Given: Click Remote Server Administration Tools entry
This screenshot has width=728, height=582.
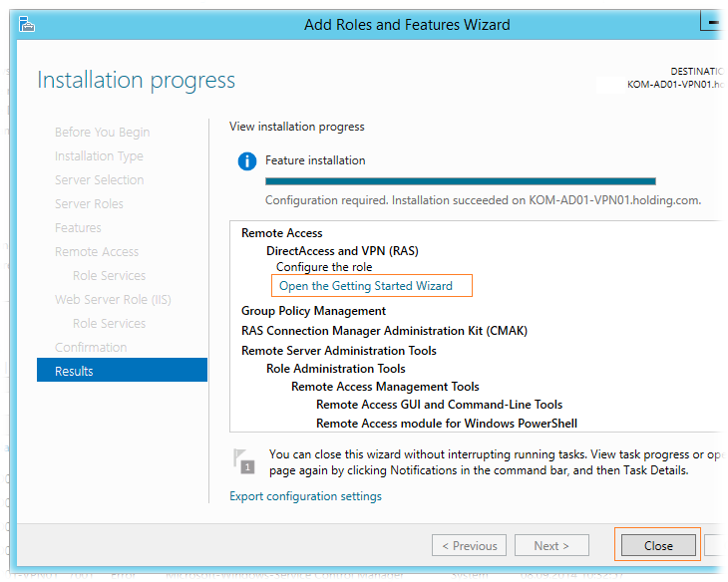Looking at the screenshot, I should 339,351.
